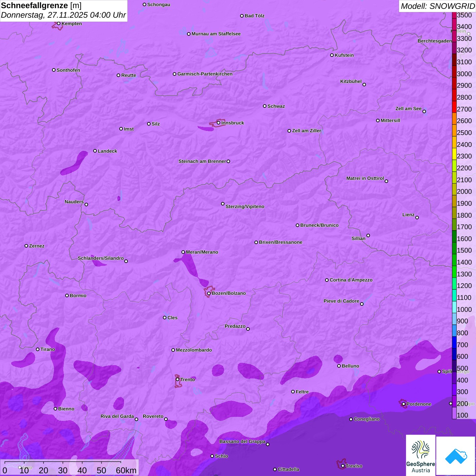The width and height of the screenshot is (476, 476).
Task: Click the Bruneck/Brunico label
Action: pyautogui.click(x=319, y=225)
